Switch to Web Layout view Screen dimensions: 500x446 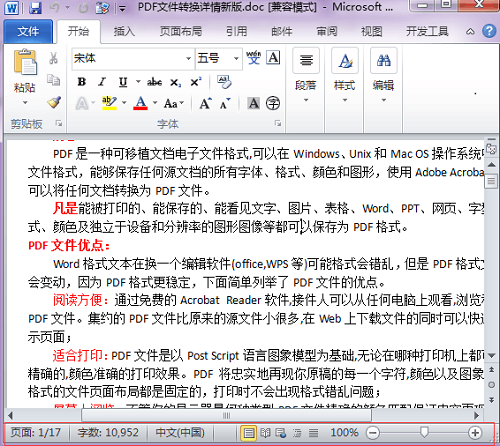[281, 433]
